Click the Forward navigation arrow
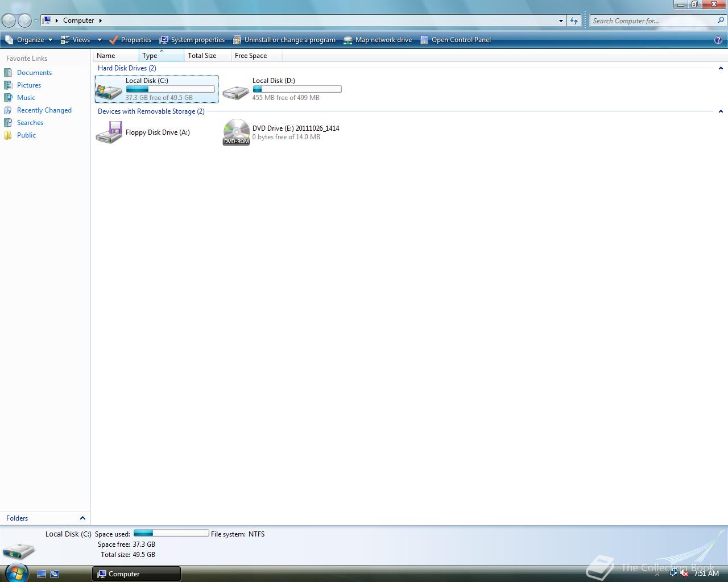The image size is (728, 582). (24, 20)
